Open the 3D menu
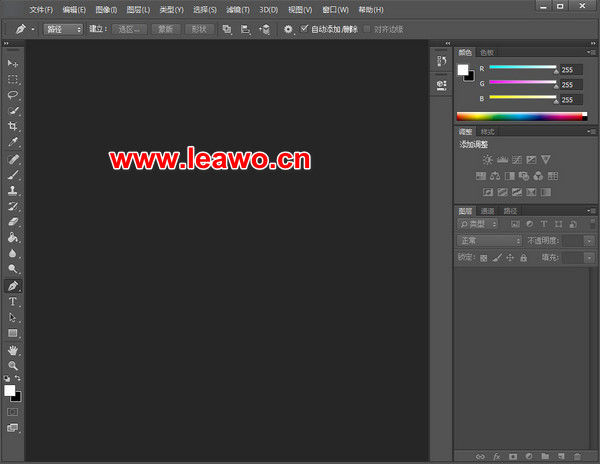Image resolution: width=600 pixels, height=464 pixels. pos(268,10)
